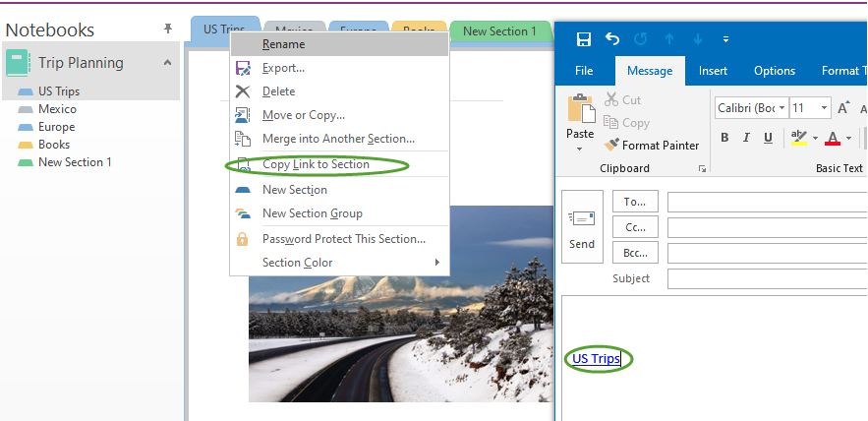868x421 pixels.
Task: Choose Password Protect This Section...
Action: click(339, 239)
